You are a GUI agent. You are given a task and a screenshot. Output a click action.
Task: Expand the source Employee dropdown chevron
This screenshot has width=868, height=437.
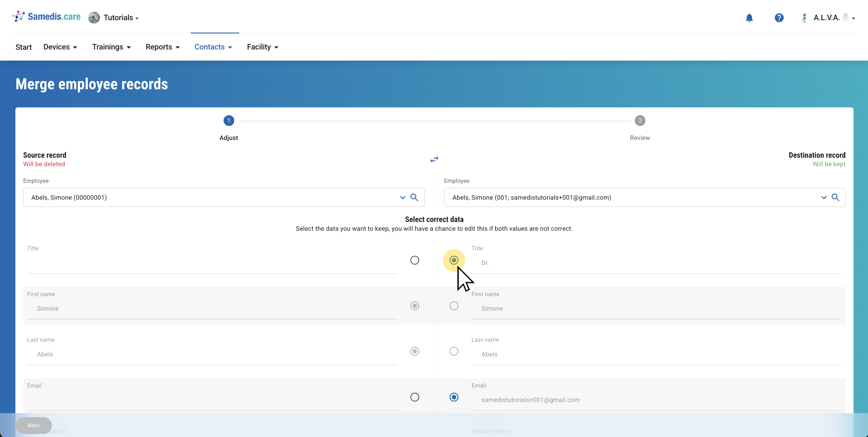402,198
